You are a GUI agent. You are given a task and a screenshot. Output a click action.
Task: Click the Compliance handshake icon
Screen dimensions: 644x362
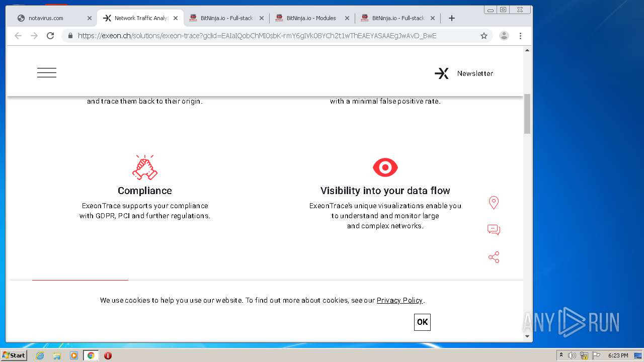point(145,167)
